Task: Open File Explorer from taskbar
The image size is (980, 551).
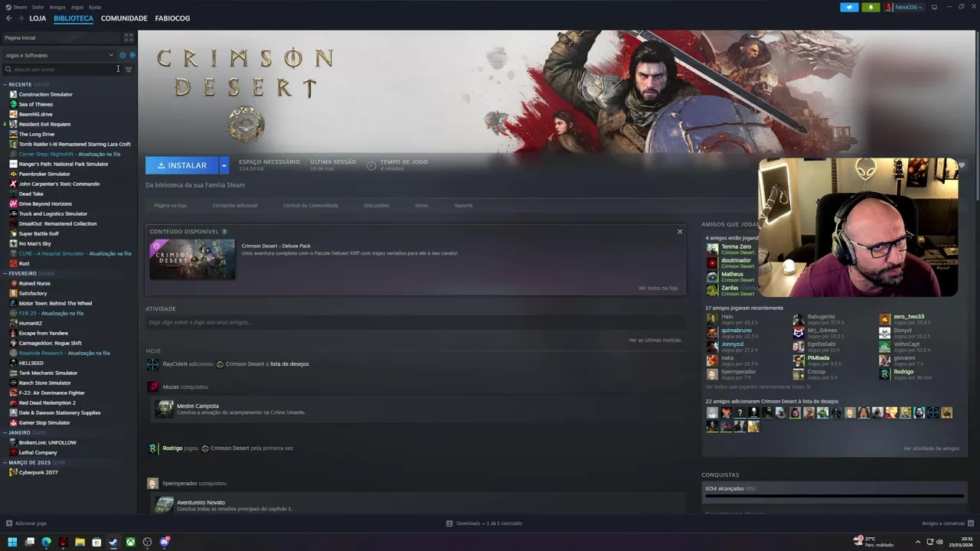Action: 80,542
